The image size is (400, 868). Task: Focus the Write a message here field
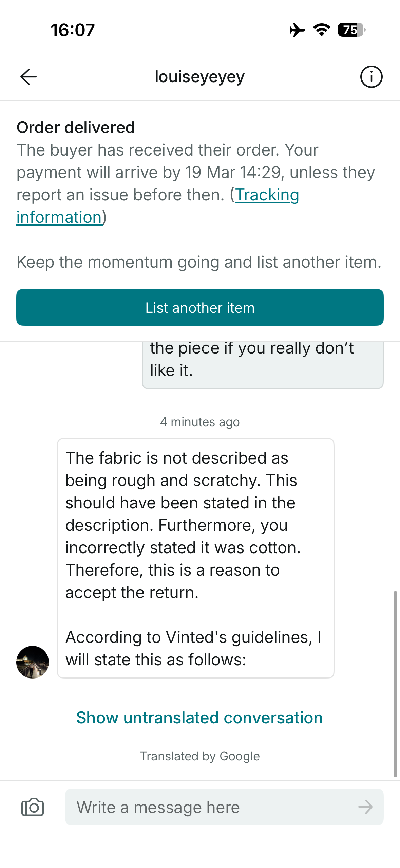point(214,807)
